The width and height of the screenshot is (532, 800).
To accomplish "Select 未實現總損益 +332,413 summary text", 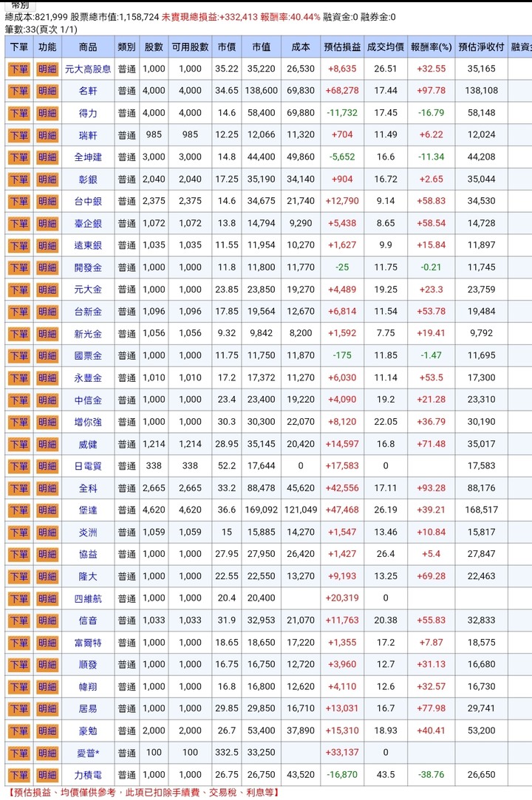I will pyautogui.click(x=210, y=17).
